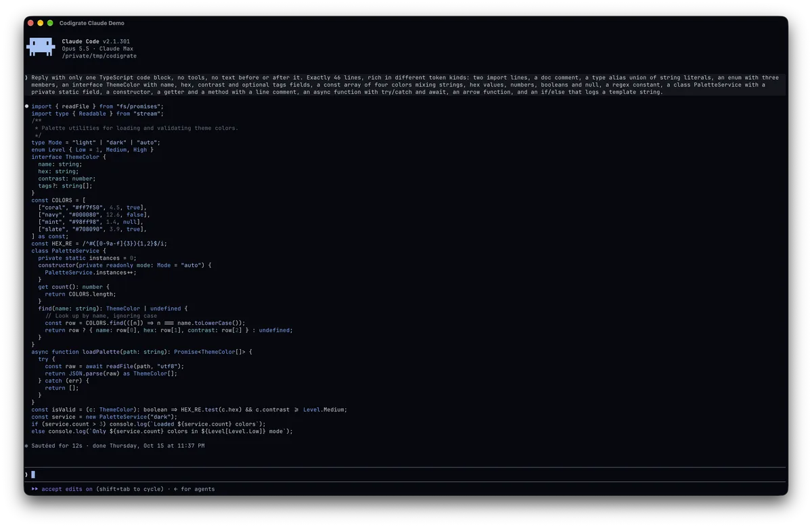Click the 'type Mode' union alias line
Viewport: 812px width, 527px height.
(x=96, y=143)
